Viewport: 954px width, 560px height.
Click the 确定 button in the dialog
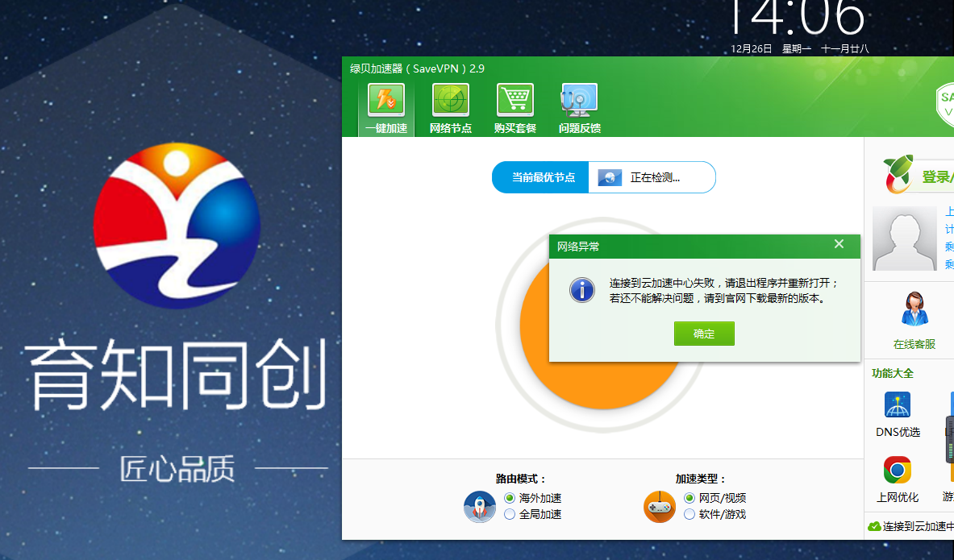click(704, 334)
